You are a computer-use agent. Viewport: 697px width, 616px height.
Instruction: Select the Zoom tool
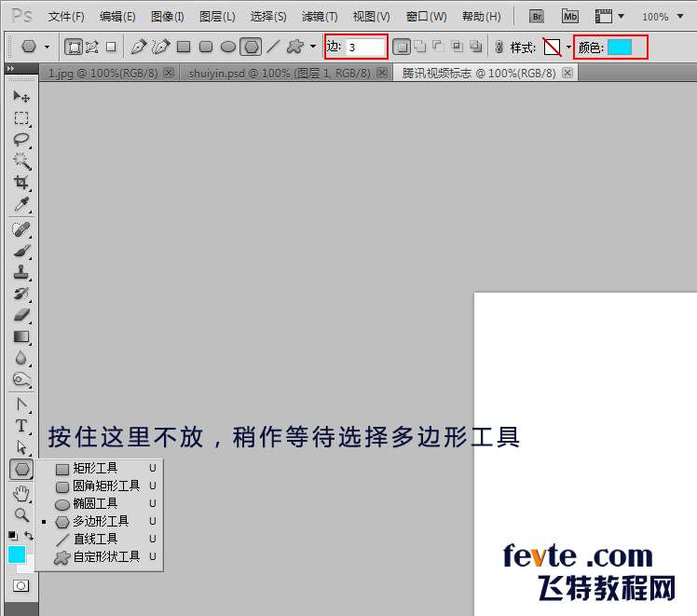coord(20,514)
